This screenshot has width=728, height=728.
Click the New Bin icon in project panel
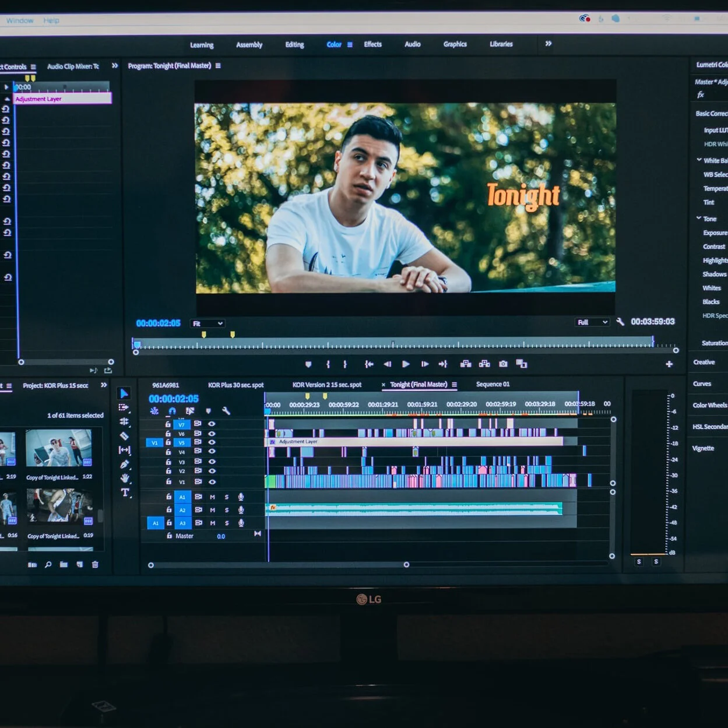click(63, 564)
